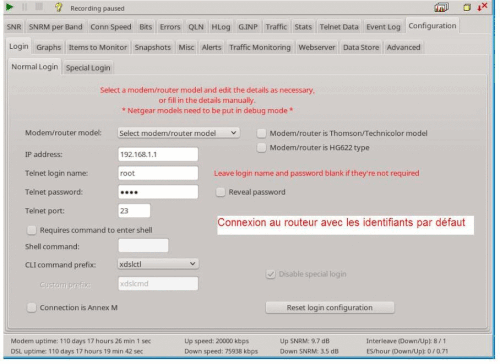
Task: Open the G.INP tab
Action: pyautogui.click(x=248, y=27)
